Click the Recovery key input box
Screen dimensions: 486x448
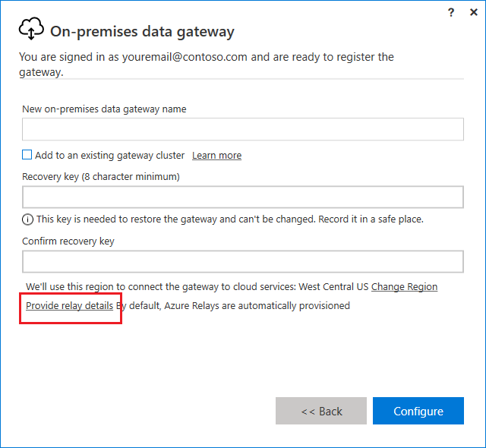[243, 197]
